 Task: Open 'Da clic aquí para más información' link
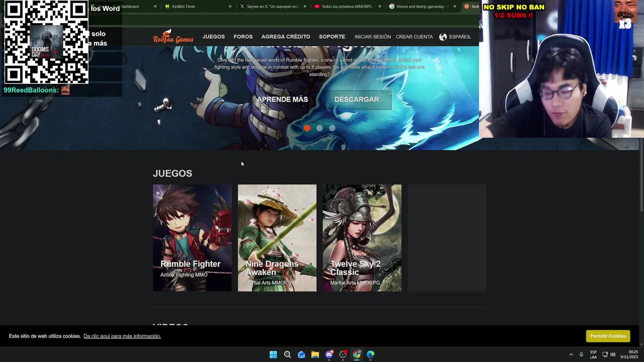click(x=122, y=336)
